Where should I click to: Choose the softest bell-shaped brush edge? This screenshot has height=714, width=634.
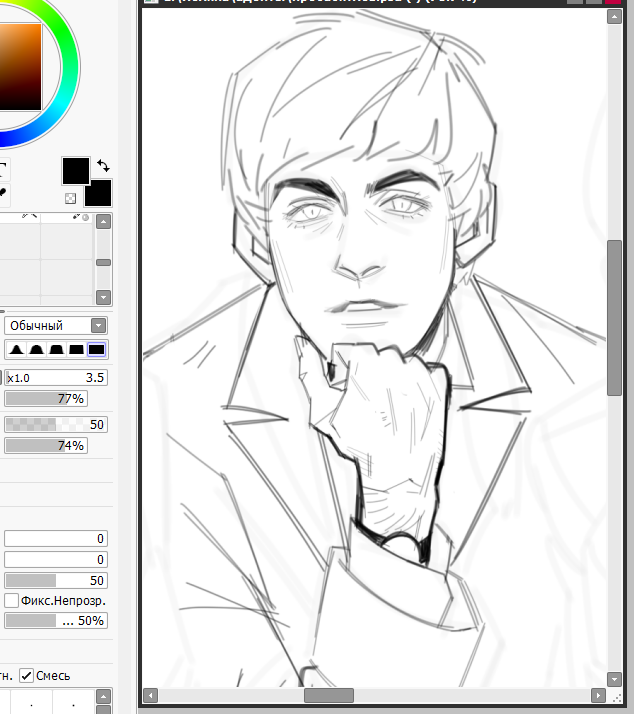16,350
